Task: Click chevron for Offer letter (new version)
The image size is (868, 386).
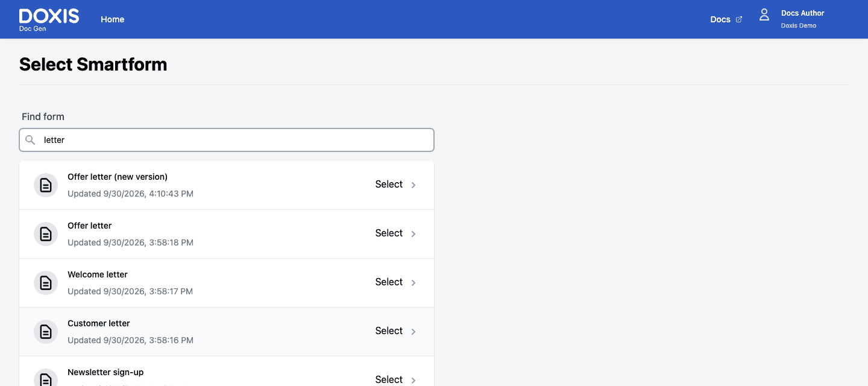Action: pos(414,185)
